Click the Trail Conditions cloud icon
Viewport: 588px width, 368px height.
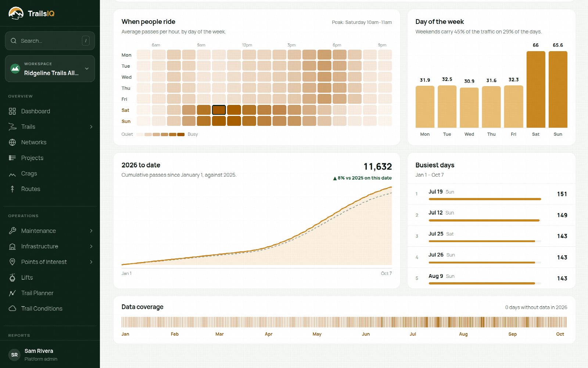(12, 308)
